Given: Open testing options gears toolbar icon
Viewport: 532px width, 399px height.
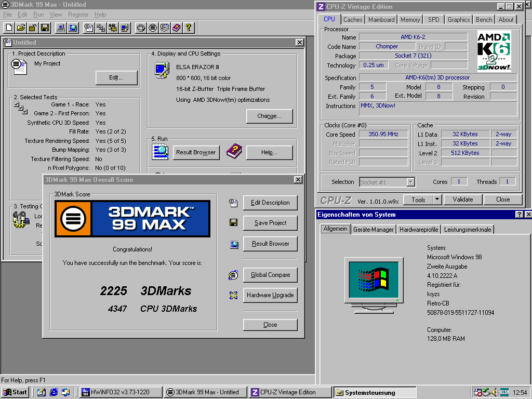Looking at the screenshot, I should (x=113, y=28).
